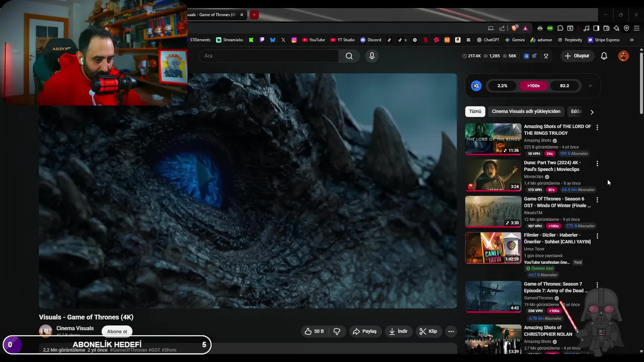This screenshot has height=362, width=644.
Task: Open options for Lord of the Rings video
Action: point(597,128)
